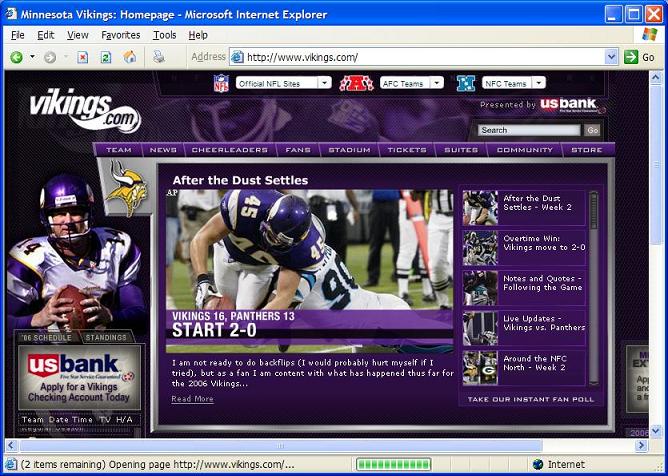
Task: Open the View menu
Action: [78, 35]
